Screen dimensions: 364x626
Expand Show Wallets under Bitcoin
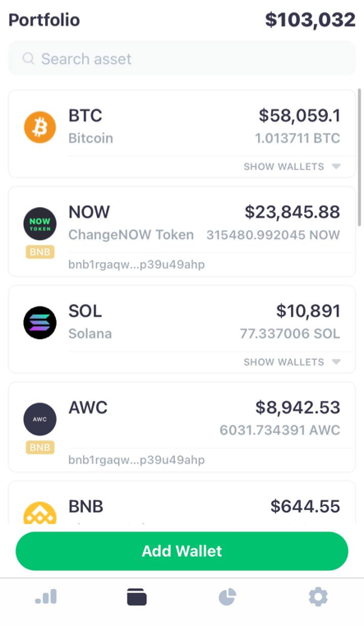292,167
